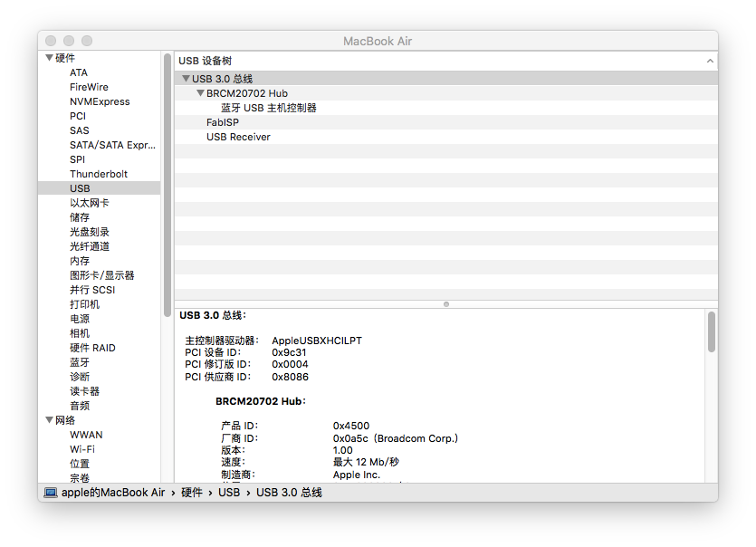Click the AppleUSBXHCILPT driver value
The height and width of the screenshot is (547, 756).
click(317, 341)
